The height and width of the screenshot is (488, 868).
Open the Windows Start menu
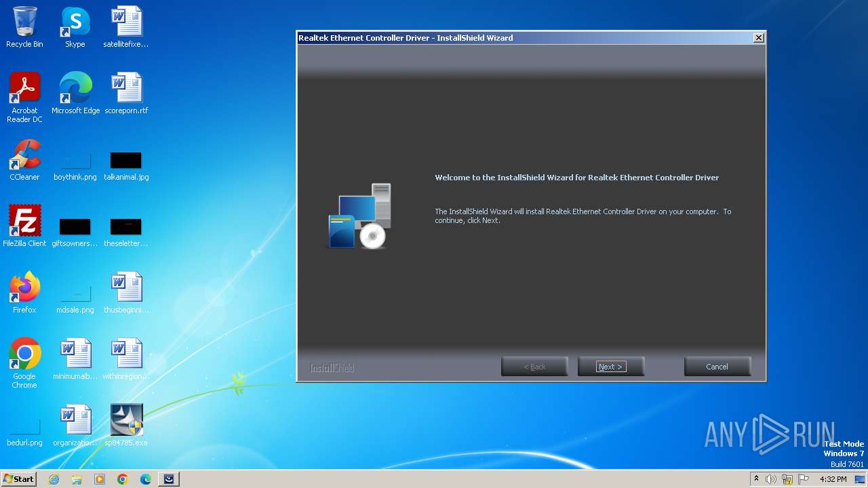click(x=18, y=479)
